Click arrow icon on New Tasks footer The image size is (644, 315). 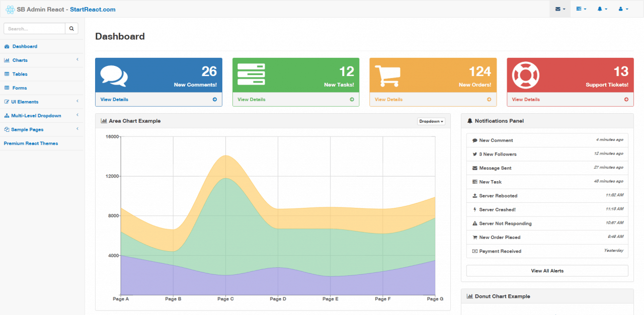352,100
